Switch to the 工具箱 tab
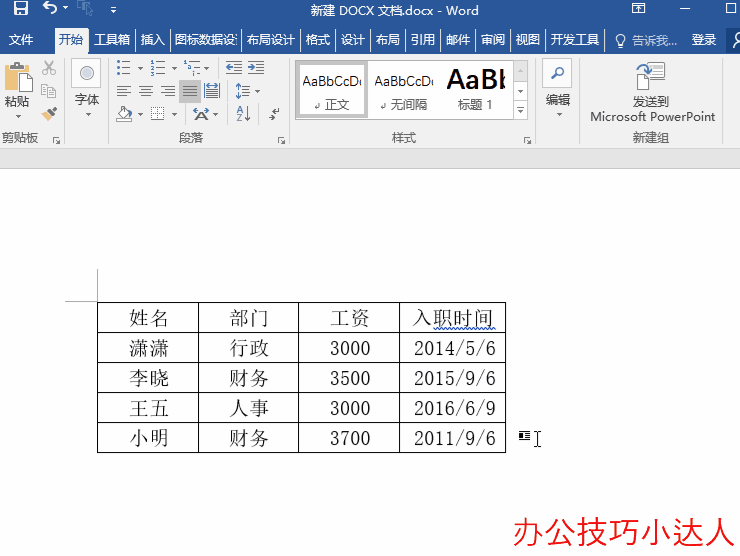740x556 pixels. click(112, 40)
